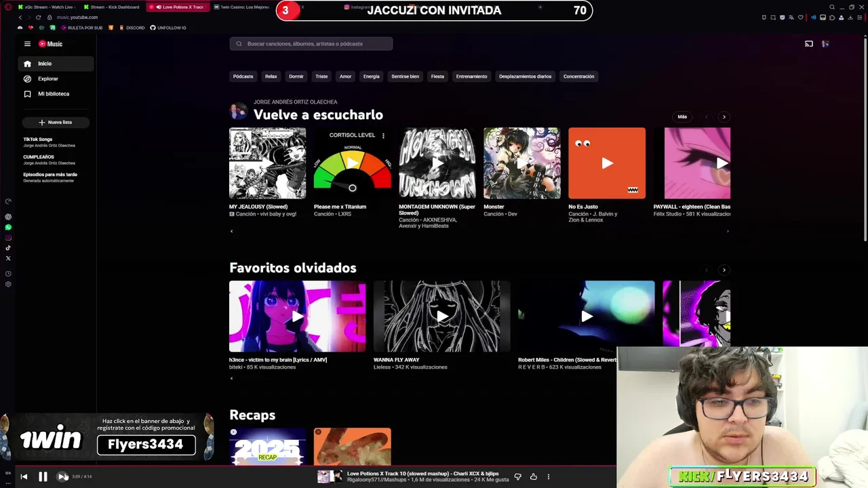
Task: Open history clock icon in browser sidebar
Action: 8,274
